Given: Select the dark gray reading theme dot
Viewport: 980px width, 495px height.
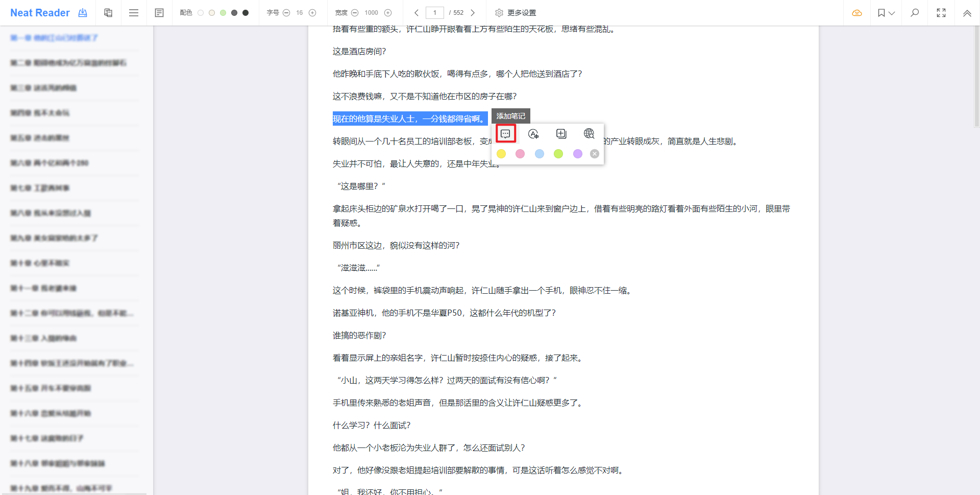Looking at the screenshot, I should [x=235, y=12].
